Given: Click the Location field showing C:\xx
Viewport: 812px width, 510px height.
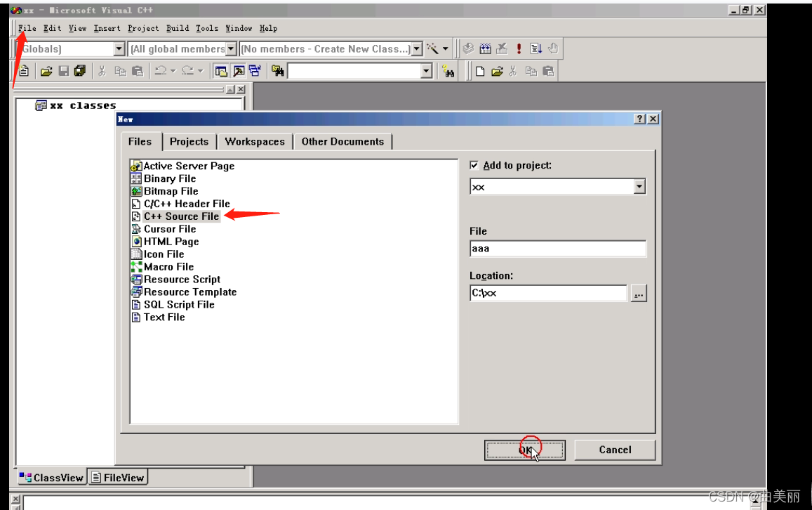Looking at the screenshot, I should (548, 293).
